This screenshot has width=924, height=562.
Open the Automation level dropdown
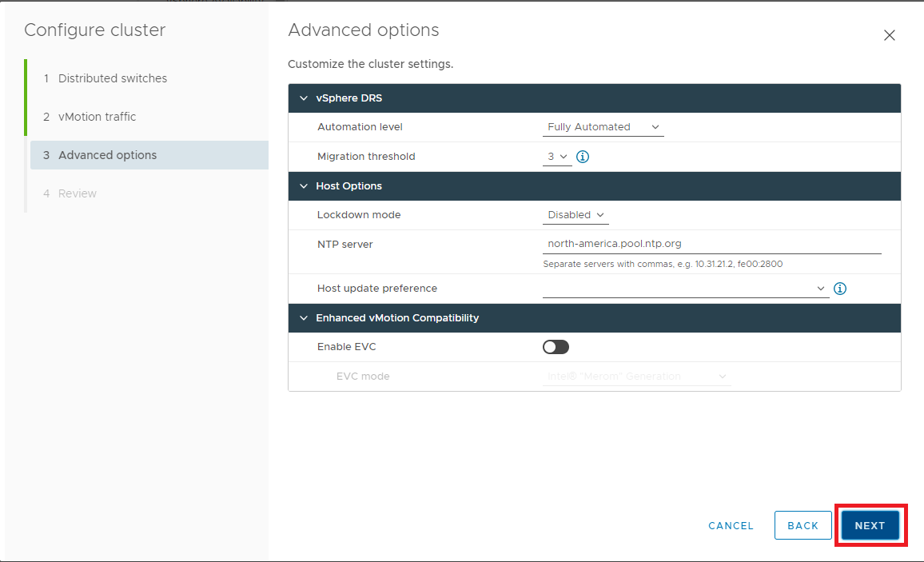603,127
